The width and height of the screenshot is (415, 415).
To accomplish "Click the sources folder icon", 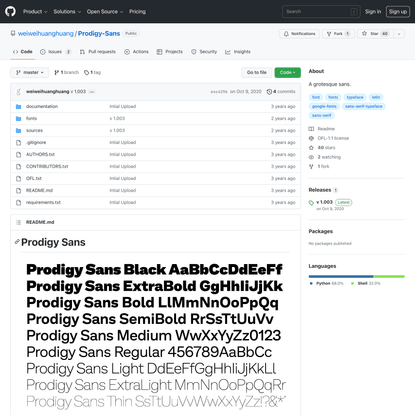I will [x=19, y=130].
